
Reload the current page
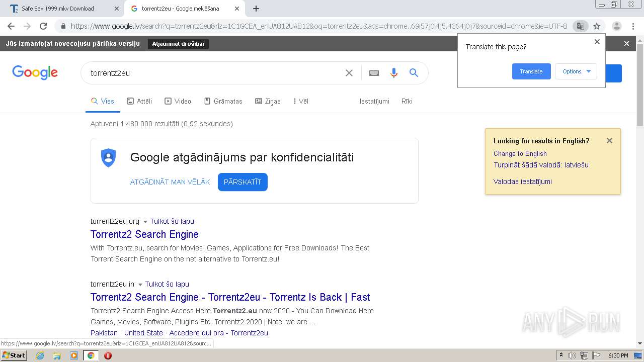(x=43, y=26)
